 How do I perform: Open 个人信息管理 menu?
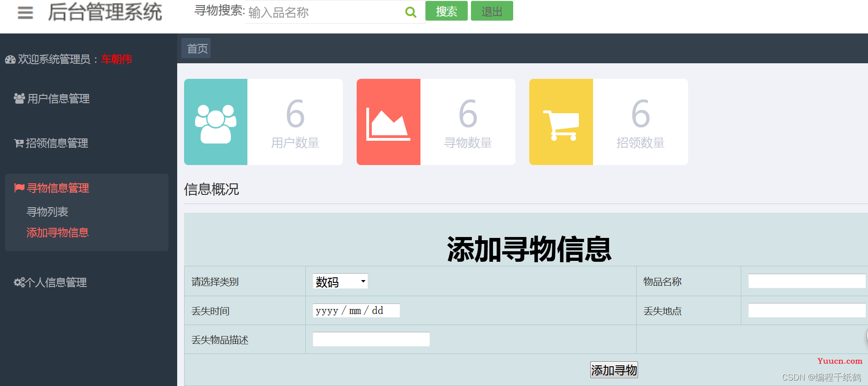click(56, 282)
